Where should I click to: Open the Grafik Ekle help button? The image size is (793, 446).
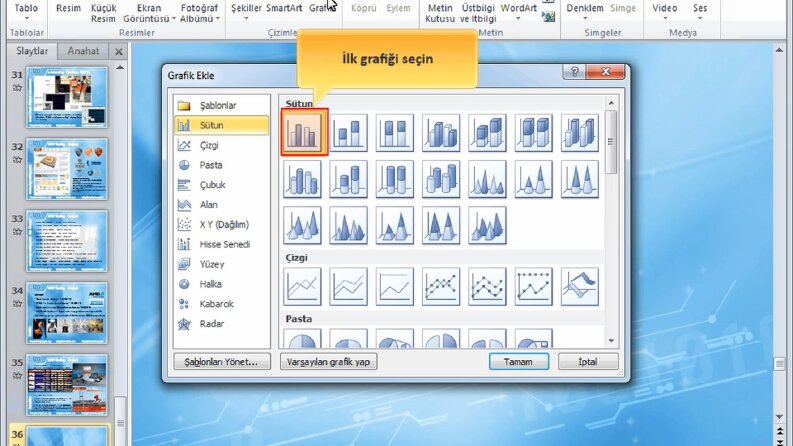click(x=575, y=72)
